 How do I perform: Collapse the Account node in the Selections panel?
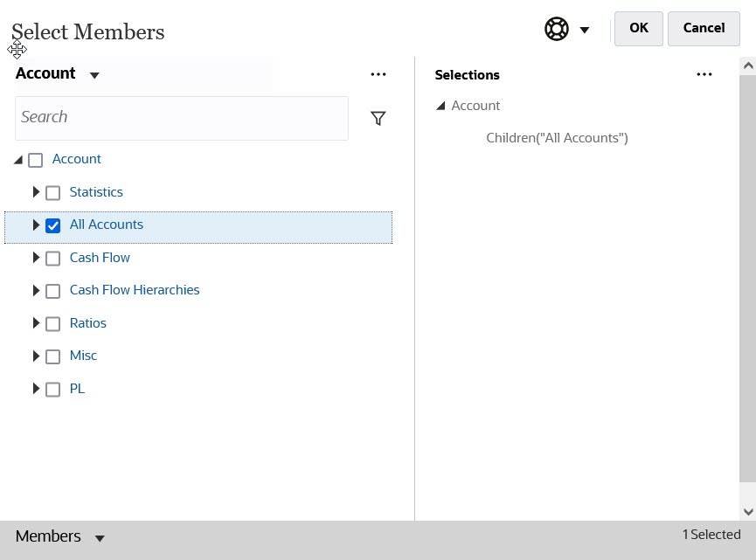pyautogui.click(x=441, y=105)
